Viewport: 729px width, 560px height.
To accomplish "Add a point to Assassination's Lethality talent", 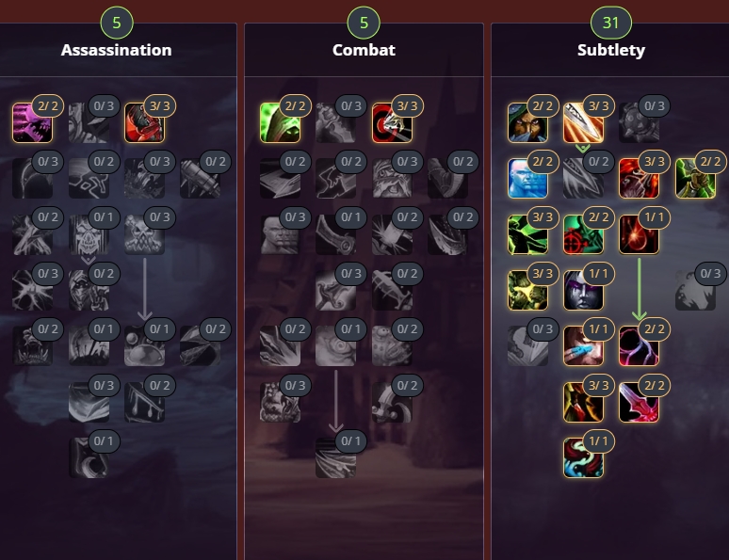I will click(145, 122).
